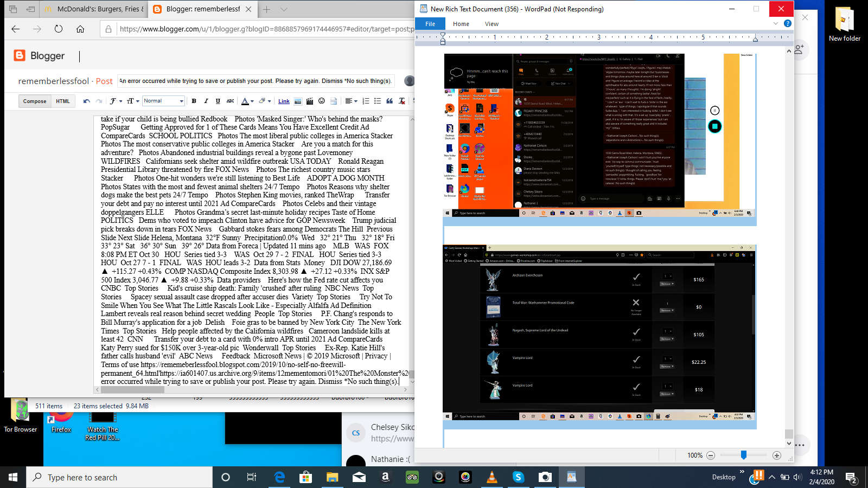The height and width of the screenshot is (488, 868).
Task: Open VLC from the taskbar
Action: (492, 477)
